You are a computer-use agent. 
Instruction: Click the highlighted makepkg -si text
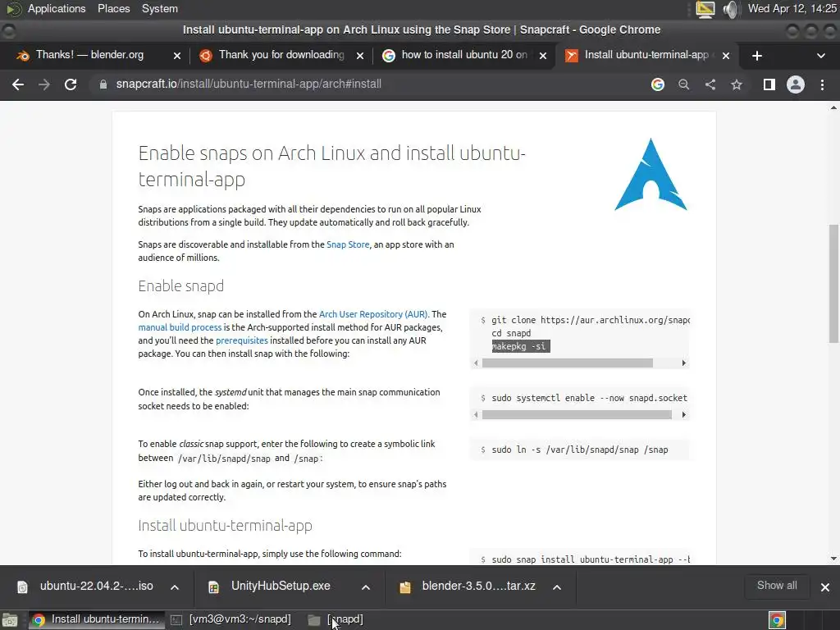[x=520, y=346]
